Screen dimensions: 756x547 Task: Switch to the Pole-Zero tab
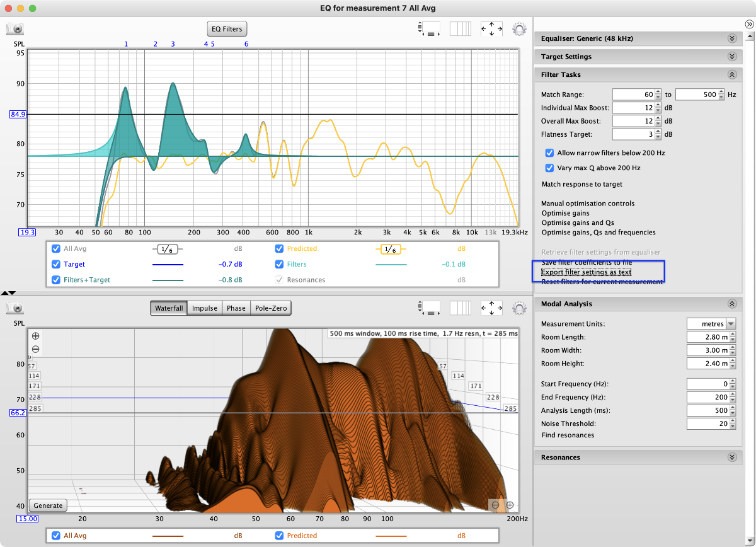(271, 308)
